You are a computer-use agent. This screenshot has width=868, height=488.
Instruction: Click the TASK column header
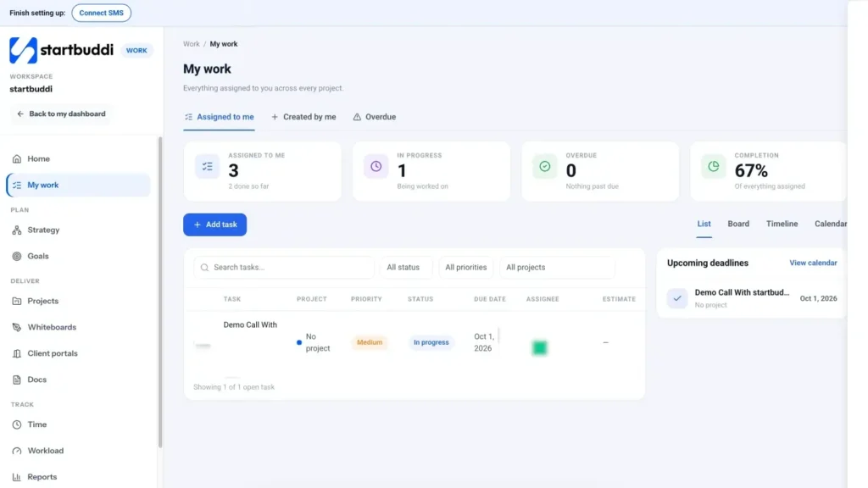(x=232, y=299)
